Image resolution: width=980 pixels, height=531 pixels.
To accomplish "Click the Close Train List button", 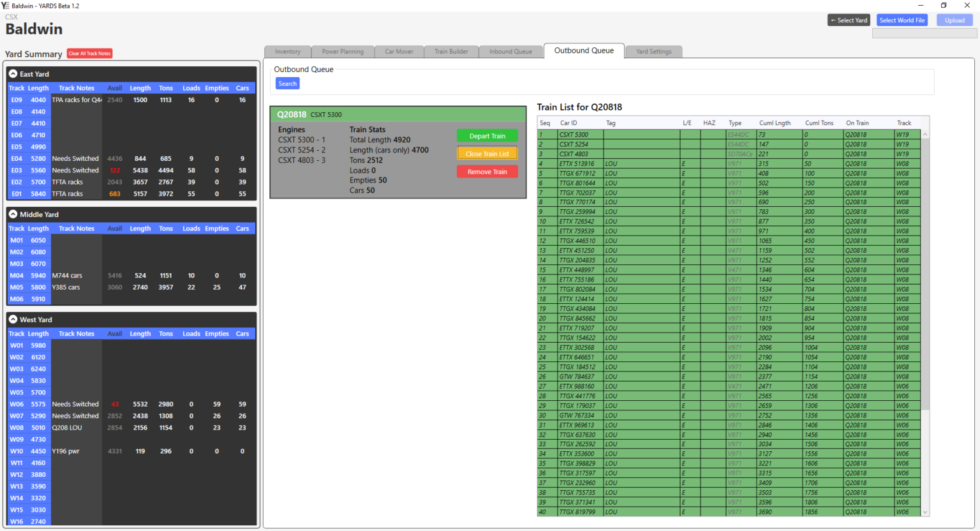I will pos(487,153).
